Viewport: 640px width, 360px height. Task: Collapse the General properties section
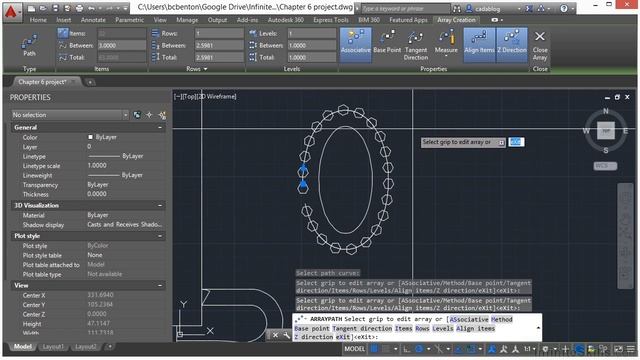tap(160, 127)
